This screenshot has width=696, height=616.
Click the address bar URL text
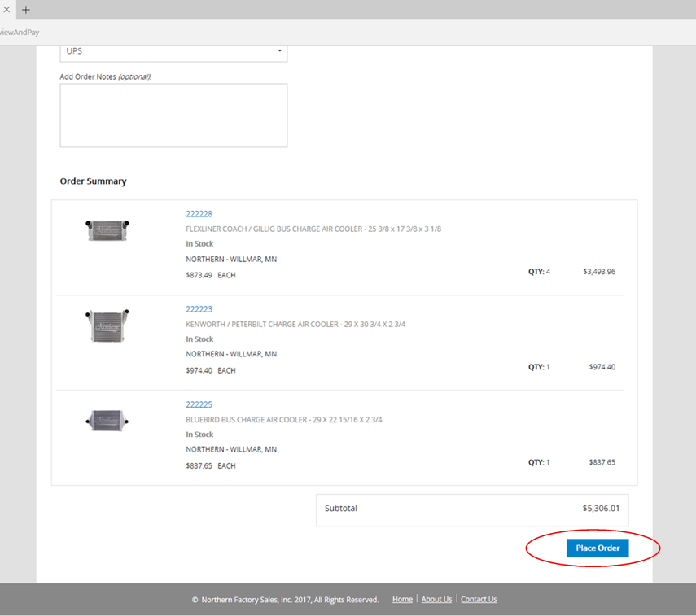20,33
